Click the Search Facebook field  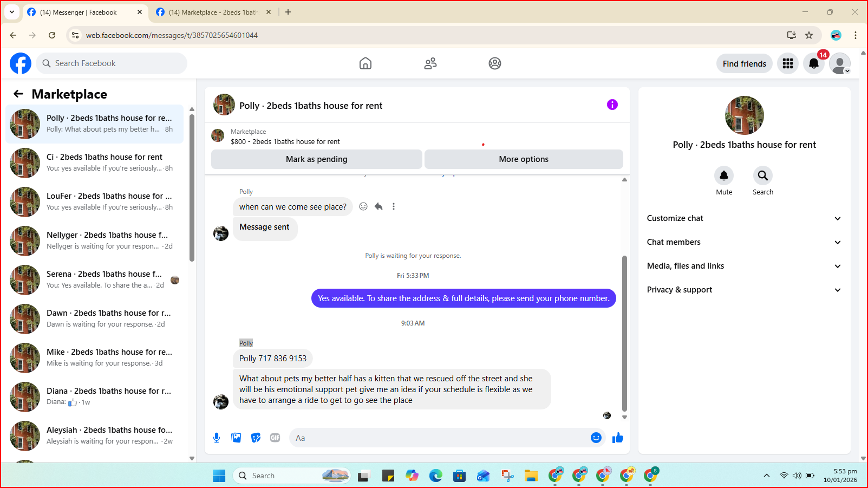coord(112,63)
